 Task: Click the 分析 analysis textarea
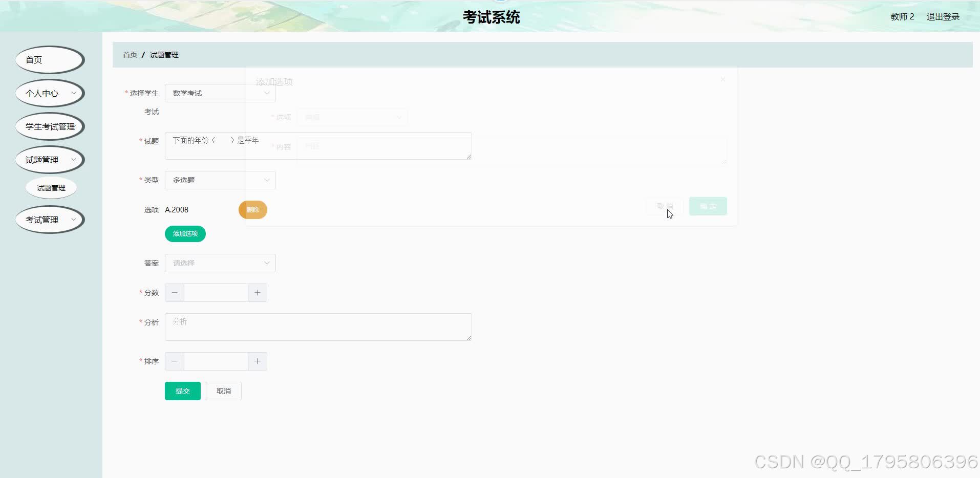click(318, 327)
